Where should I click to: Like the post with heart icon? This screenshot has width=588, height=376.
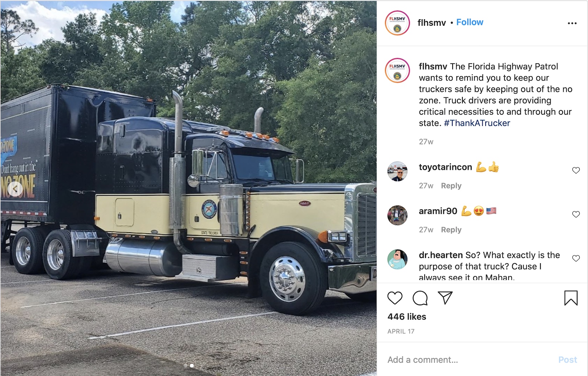pos(395,298)
